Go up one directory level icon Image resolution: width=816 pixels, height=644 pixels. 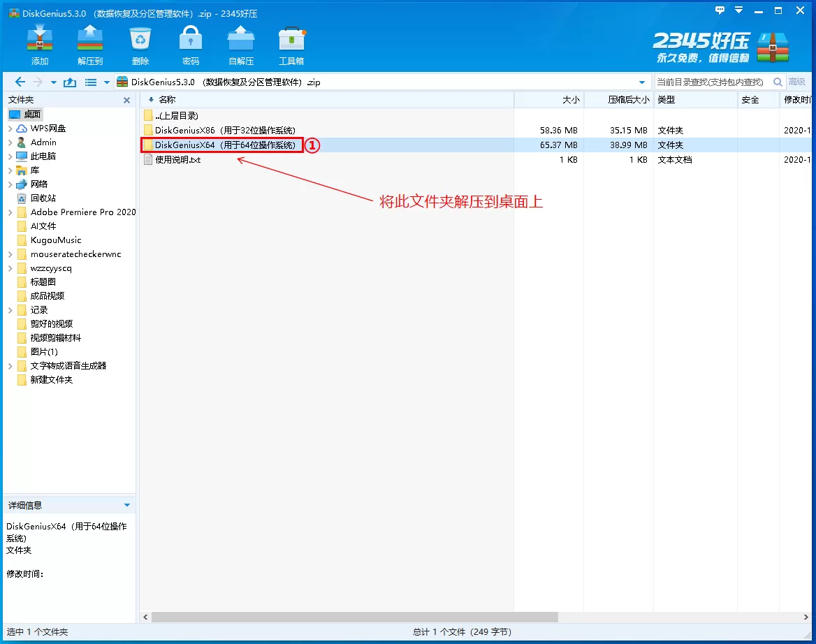(x=70, y=82)
